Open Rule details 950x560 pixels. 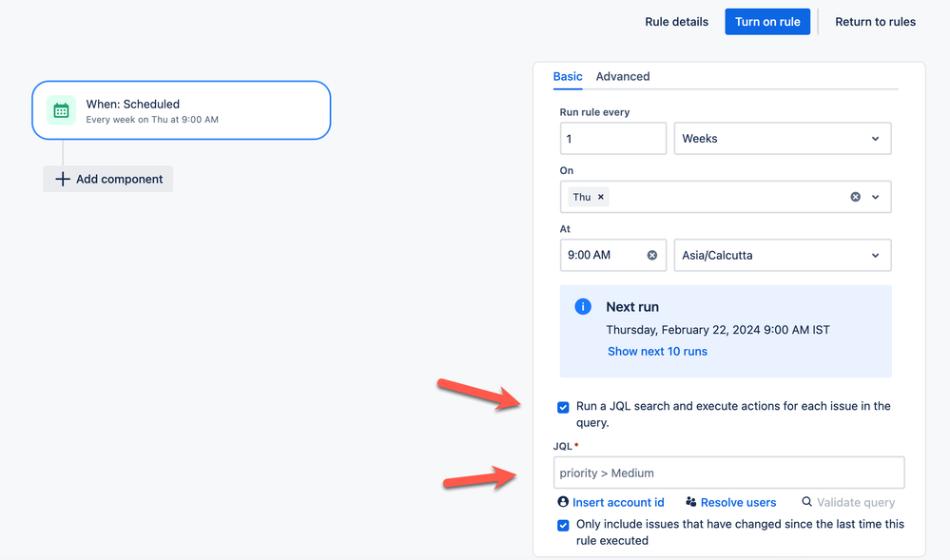676,22
